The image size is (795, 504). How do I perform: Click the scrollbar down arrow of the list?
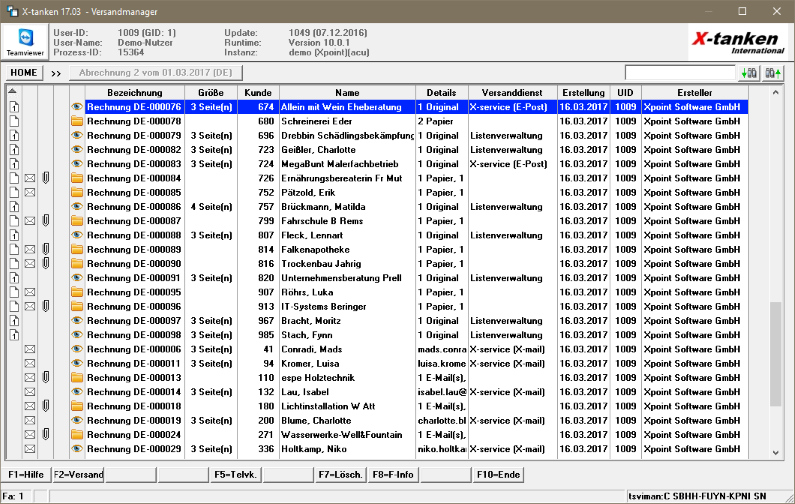point(775,452)
